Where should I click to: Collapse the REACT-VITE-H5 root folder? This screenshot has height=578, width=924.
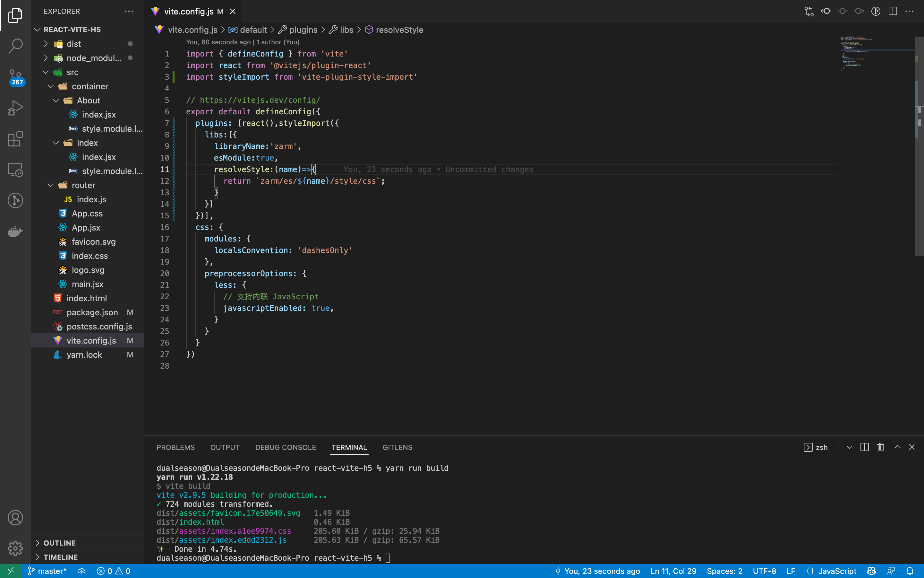tap(87, 30)
